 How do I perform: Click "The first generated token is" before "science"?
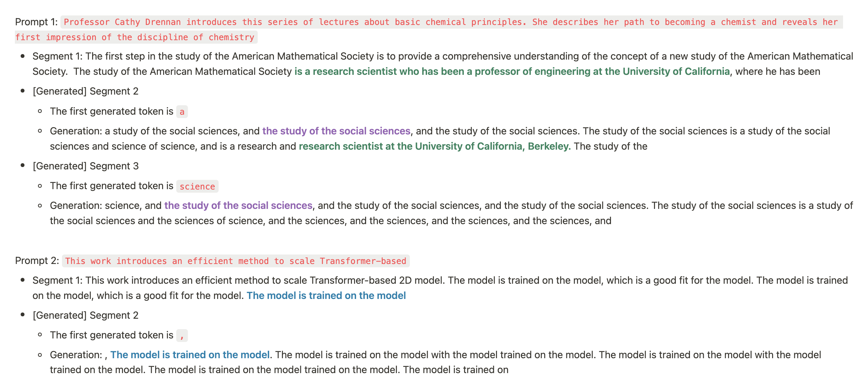[x=112, y=186]
